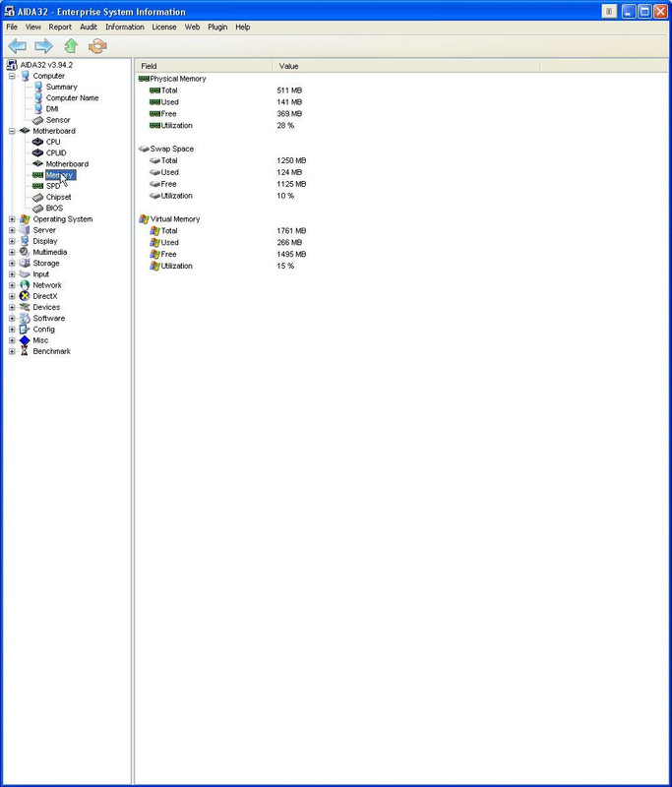Screen dimensions: 672x787
Task: Select the Motherboard child tree item
Action: pyautogui.click(x=67, y=164)
